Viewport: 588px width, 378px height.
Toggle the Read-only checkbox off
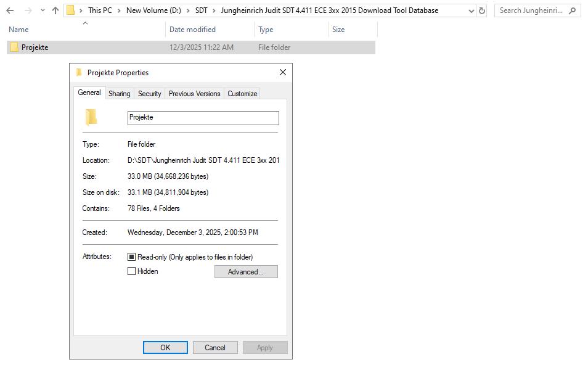pyautogui.click(x=131, y=257)
